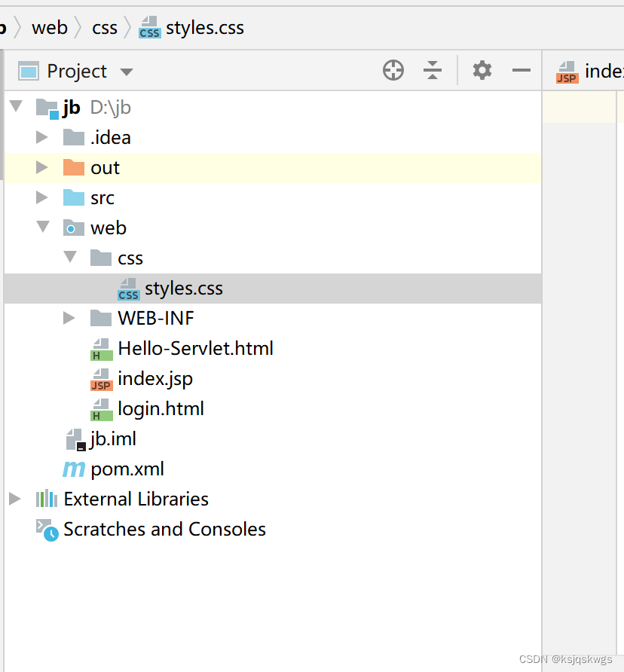This screenshot has width=624, height=672.
Task: Click the Select Opened File crosshair icon
Action: pos(393,69)
